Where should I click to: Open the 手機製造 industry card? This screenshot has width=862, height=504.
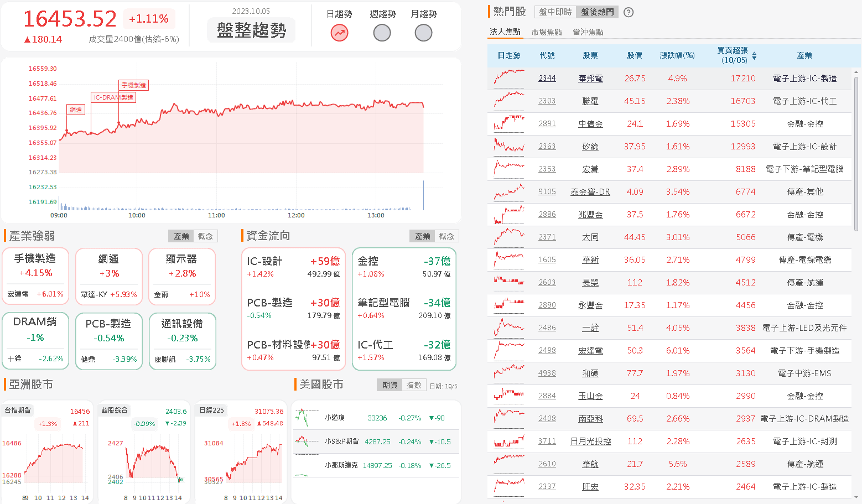(x=35, y=276)
